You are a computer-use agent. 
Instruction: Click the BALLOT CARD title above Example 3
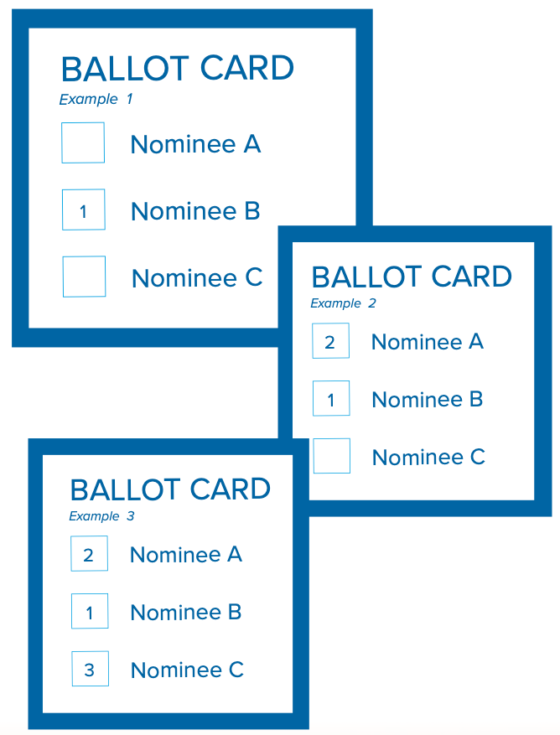click(x=170, y=489)
